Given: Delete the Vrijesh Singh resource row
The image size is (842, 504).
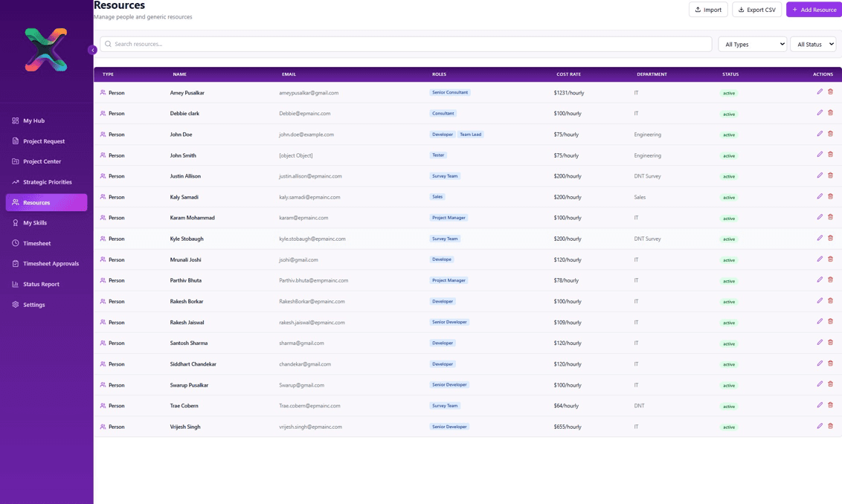Looking at the screenshot, I should 830,425.
